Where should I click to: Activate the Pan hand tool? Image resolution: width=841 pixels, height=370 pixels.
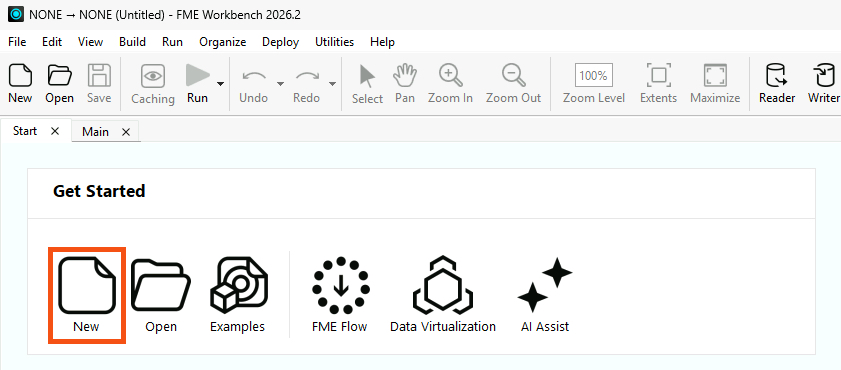pyautogui.click(x=405, y=83)
